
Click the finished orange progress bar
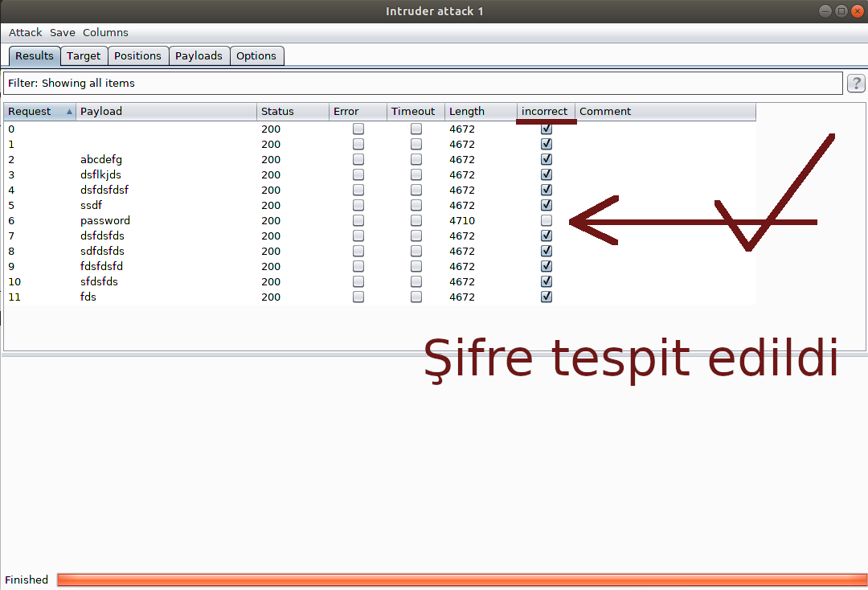click(x=461, y=580)
